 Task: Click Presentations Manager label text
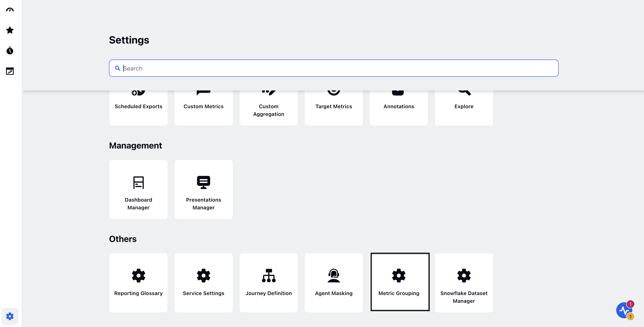pyautogui.click(x=204, y=204)
